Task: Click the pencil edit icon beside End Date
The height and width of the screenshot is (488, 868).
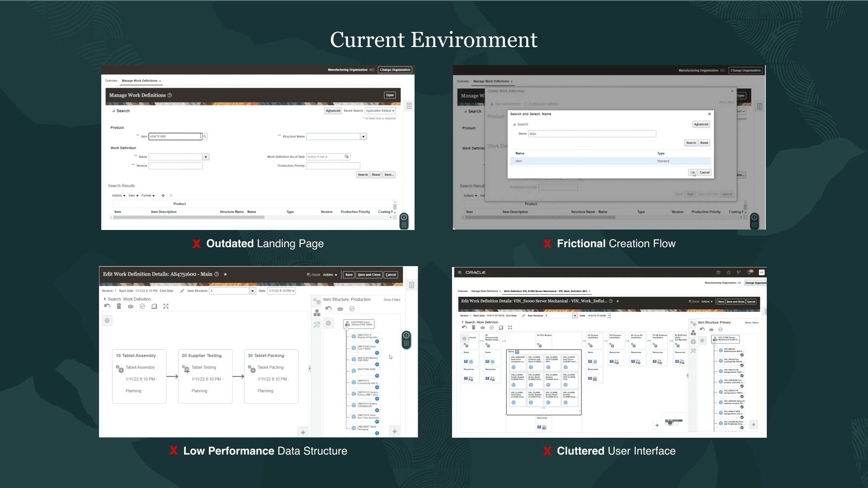Action: click(x=182, y=291)
